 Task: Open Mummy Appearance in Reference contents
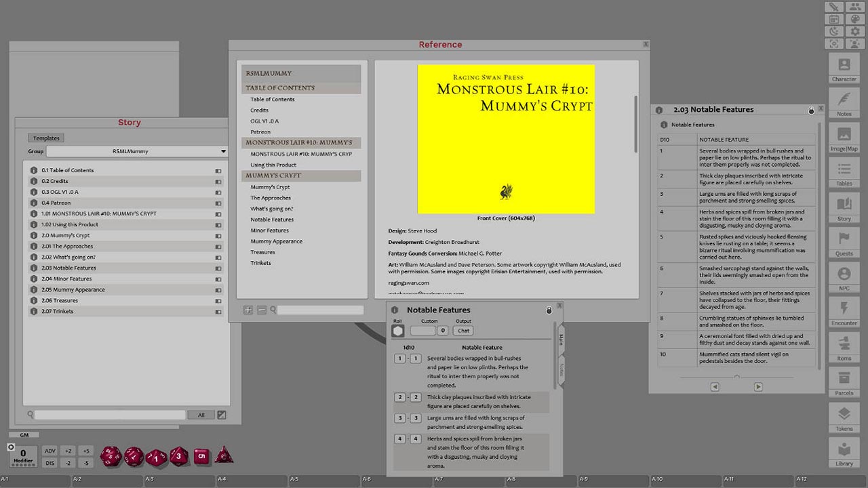tap(277, 241)
